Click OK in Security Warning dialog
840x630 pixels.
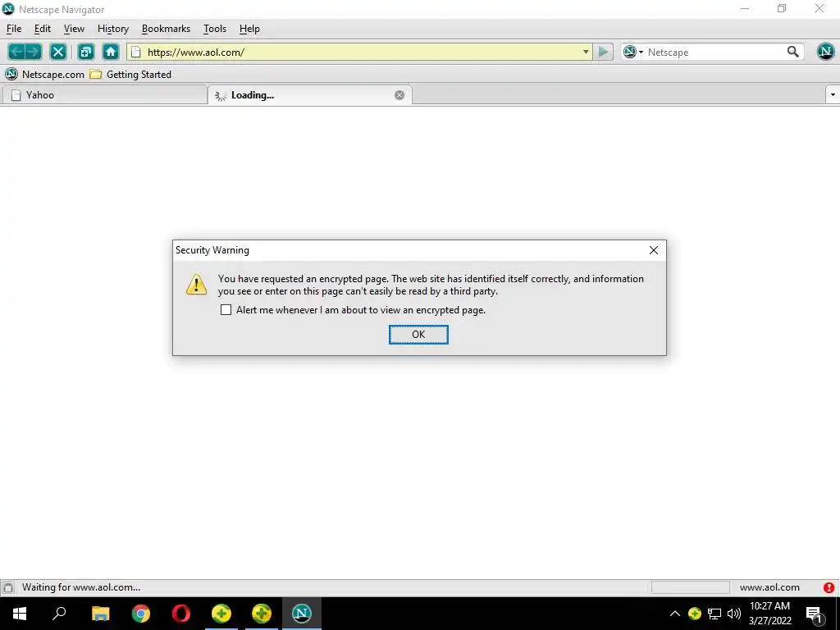tap(418, 335)
